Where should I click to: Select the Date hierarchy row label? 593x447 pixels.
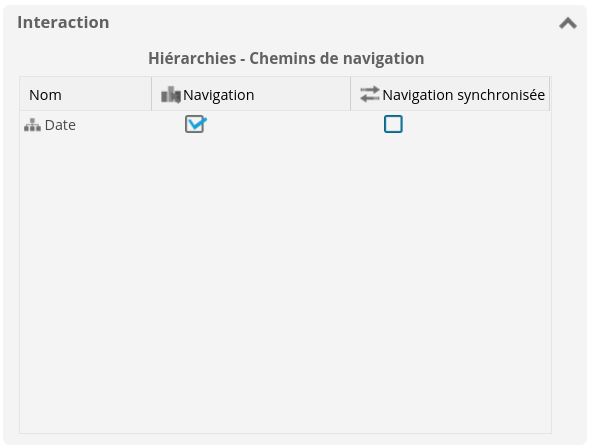[x=60, y=125]
